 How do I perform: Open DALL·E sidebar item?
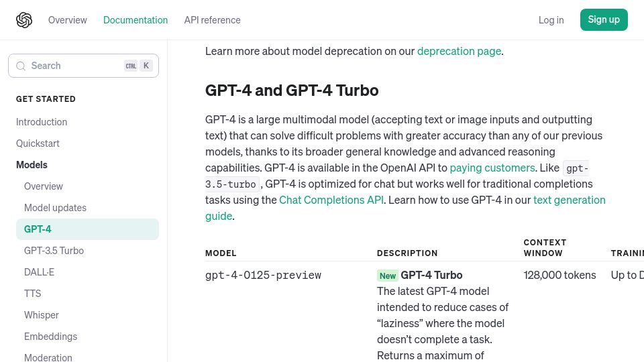coord(39,271)
